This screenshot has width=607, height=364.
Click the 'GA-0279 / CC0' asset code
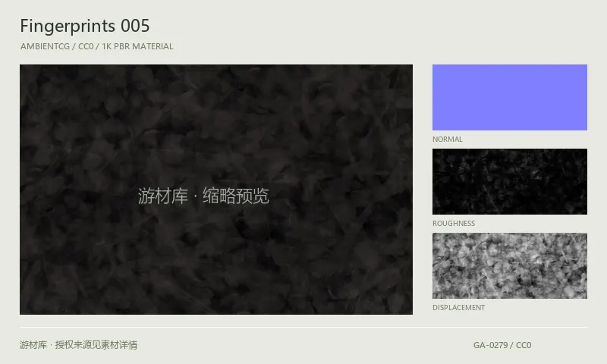coord(502,345)
